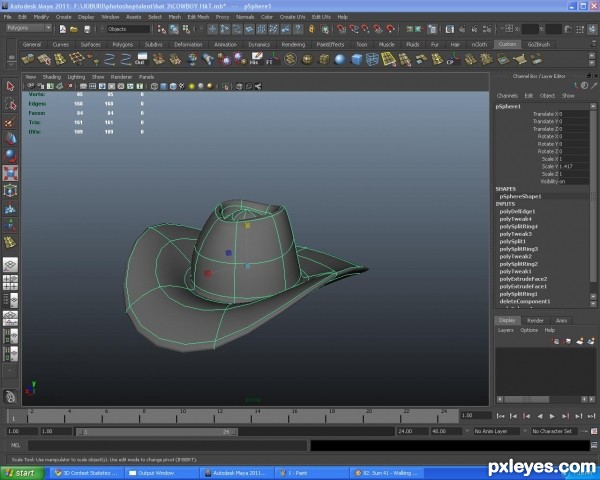The width and height of the screenshot is (600, 480).
Task: Click the yellow Y scale handle on hat
Action: point(247,225)
